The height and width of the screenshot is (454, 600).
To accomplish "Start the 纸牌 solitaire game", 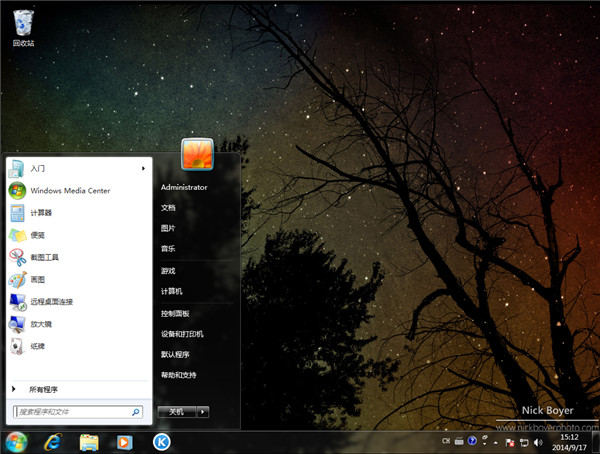I will [x=37, y=346].
